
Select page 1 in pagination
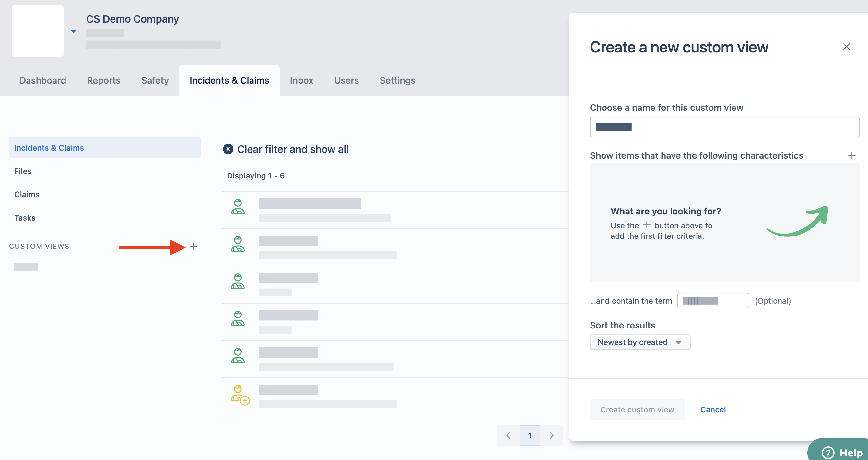coord(530,435)
